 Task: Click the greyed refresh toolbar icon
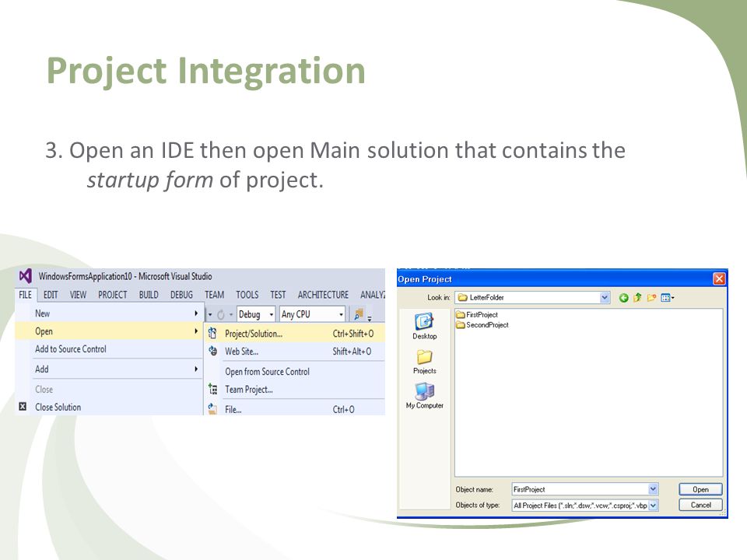[x=220, y=315]
